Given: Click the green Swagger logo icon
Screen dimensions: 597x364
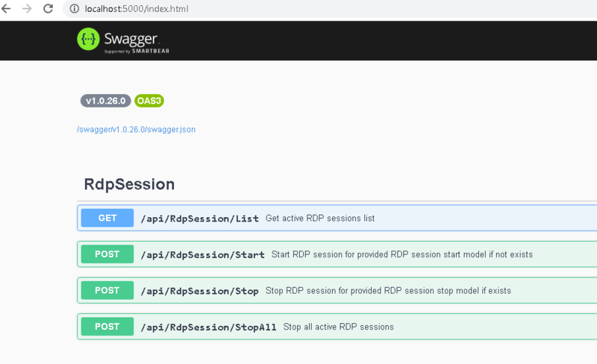Looking at the screenshot, I should 88,39.
